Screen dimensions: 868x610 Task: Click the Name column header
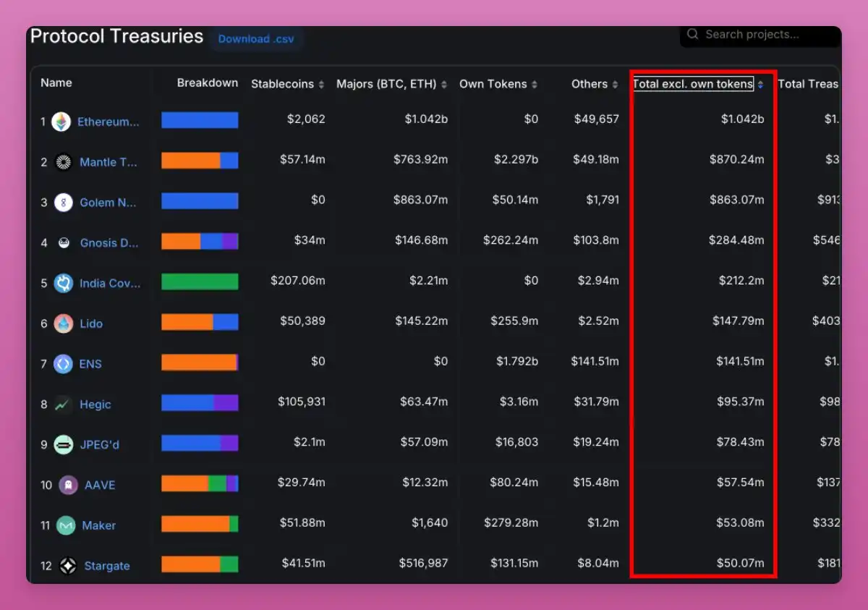pos(56,82)
